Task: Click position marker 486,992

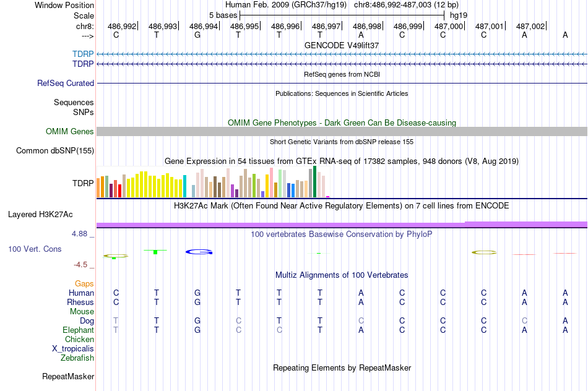Action: coord(123,26)
